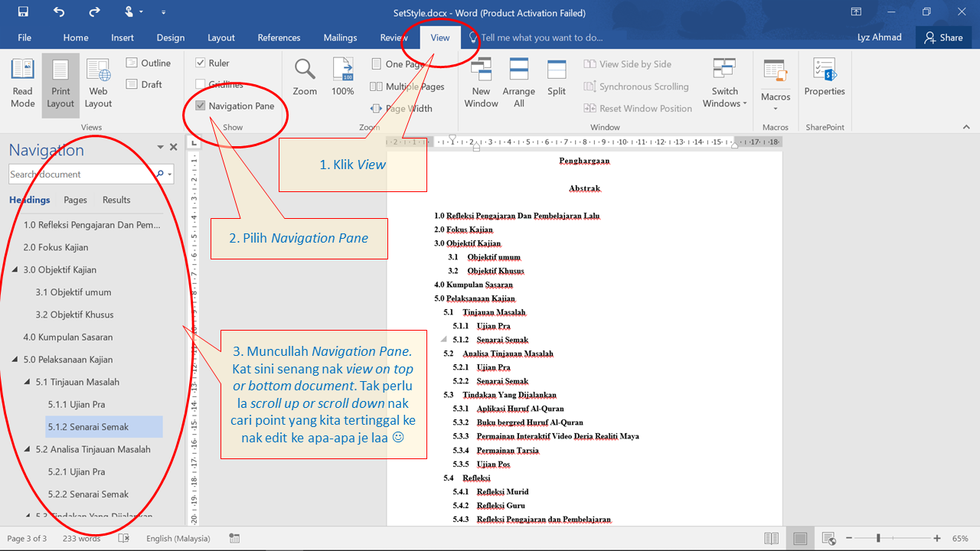The image size is (980, 551).
Task: Click the proofing errors icon in status bar
Action: click(x=123, y=538)
